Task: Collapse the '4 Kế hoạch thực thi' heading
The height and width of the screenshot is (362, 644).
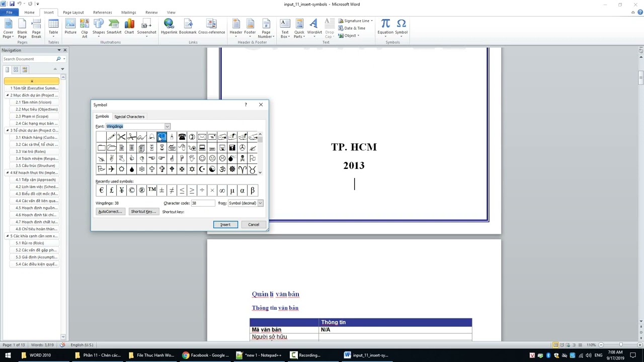Action: point(8,172)
